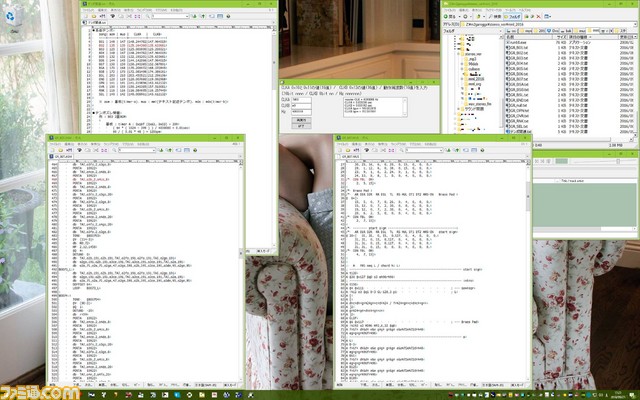Open ファイル menu in top editor window
The height and width of the screenshot is (400, 640).
(88, 10)
